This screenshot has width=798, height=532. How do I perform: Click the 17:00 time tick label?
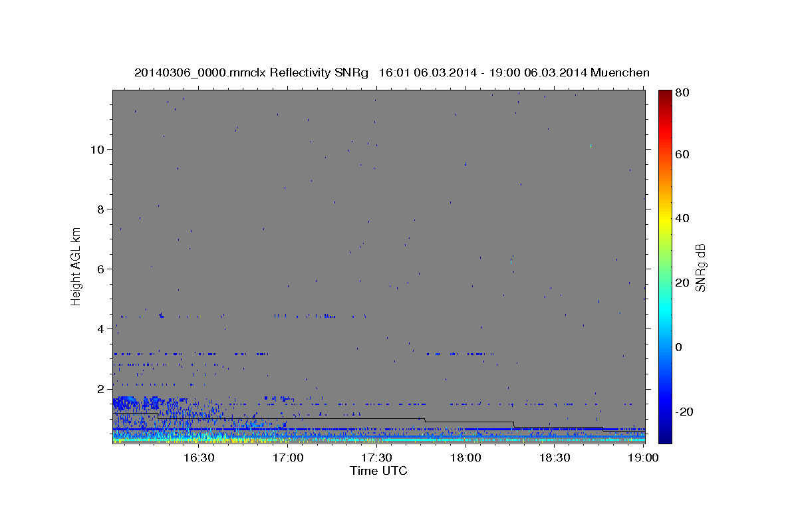coord(287,458)
